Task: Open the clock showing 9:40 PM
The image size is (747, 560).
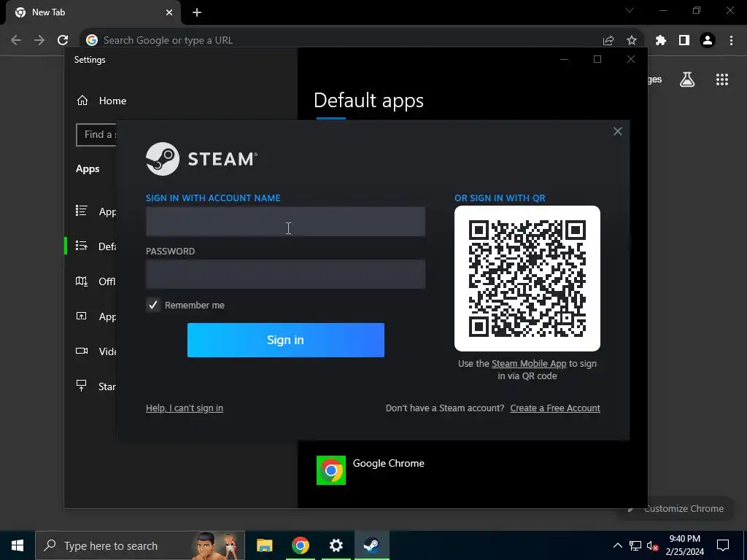Action: click(684, 545)
